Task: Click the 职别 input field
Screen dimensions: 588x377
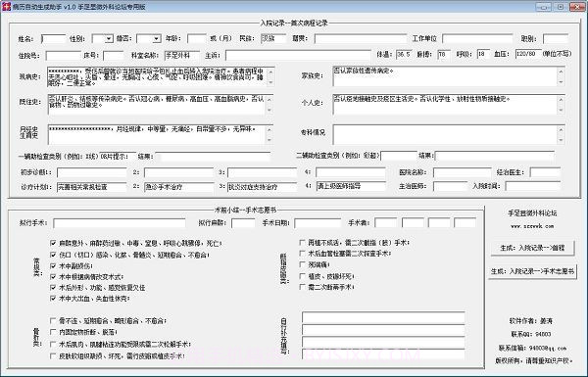Action: pos(556,38)
